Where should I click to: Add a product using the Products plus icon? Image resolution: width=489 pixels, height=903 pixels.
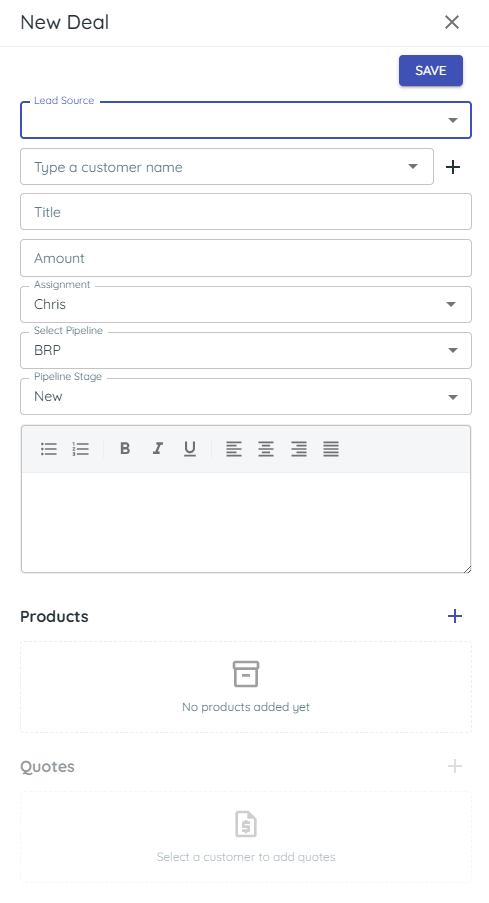point(455,616)
